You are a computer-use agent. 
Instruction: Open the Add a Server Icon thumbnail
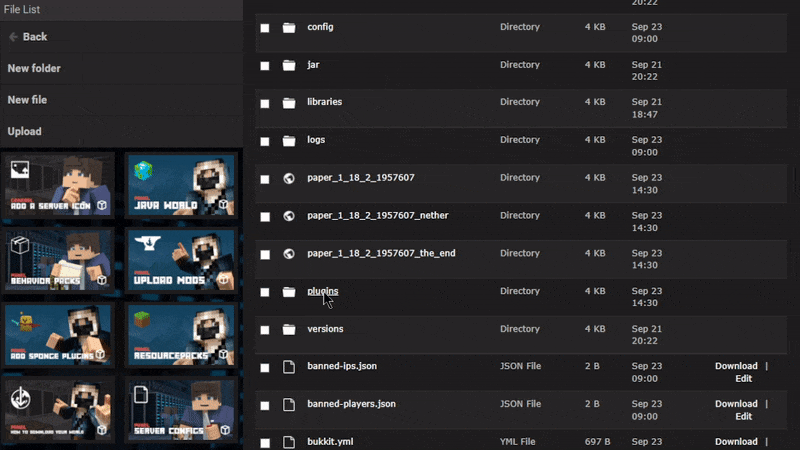point(59,185)
